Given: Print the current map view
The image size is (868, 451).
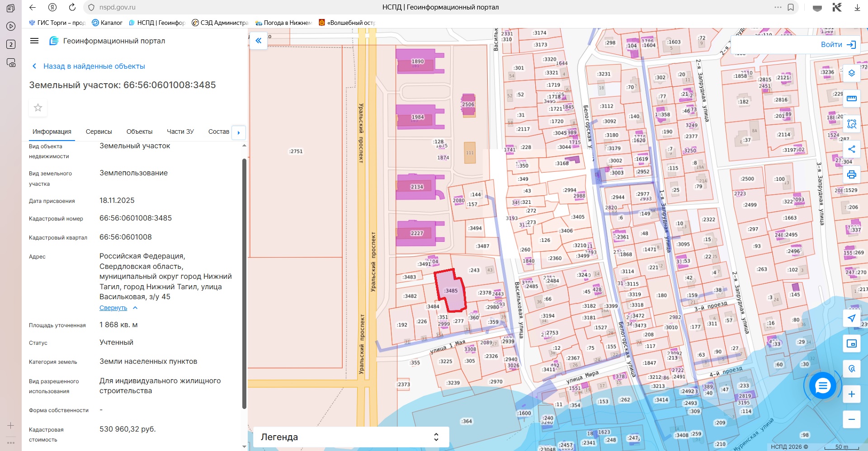Looking at the screenshot, I should pyautogui.click(x=852, y=174).
